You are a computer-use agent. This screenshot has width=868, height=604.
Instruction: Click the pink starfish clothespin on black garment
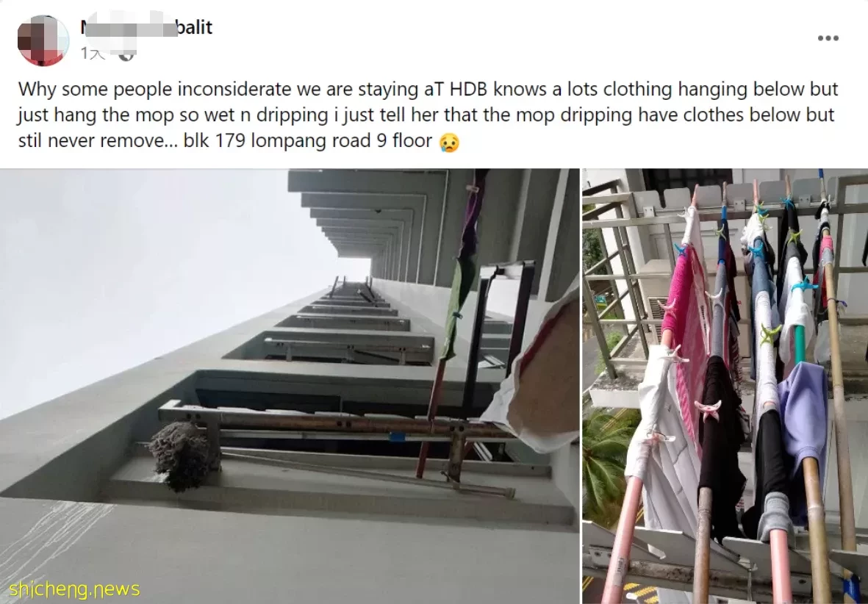pos(708,410)
